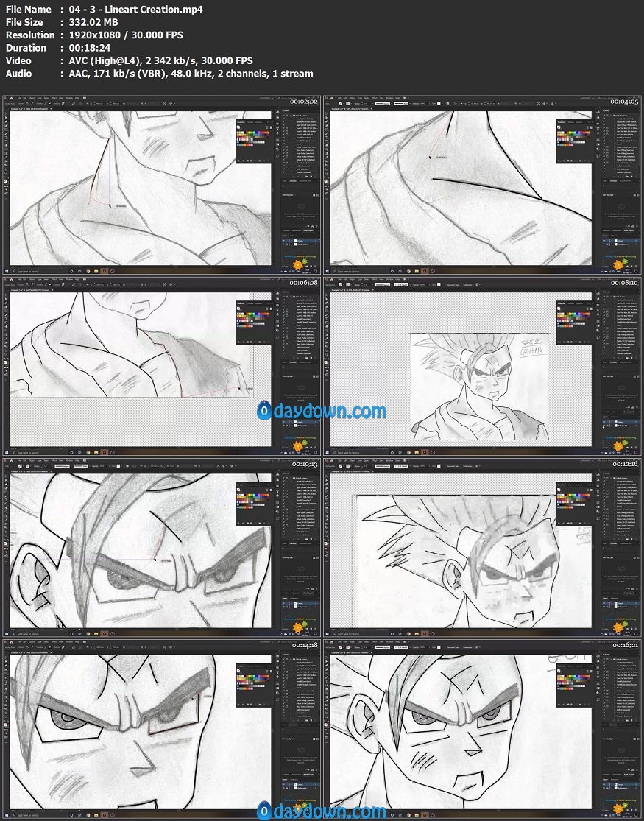Click Create New Layer icon in 00:16:21 frame
Image resolution: width=644 pixels, height=821 pixels.
tap(631, 810)
